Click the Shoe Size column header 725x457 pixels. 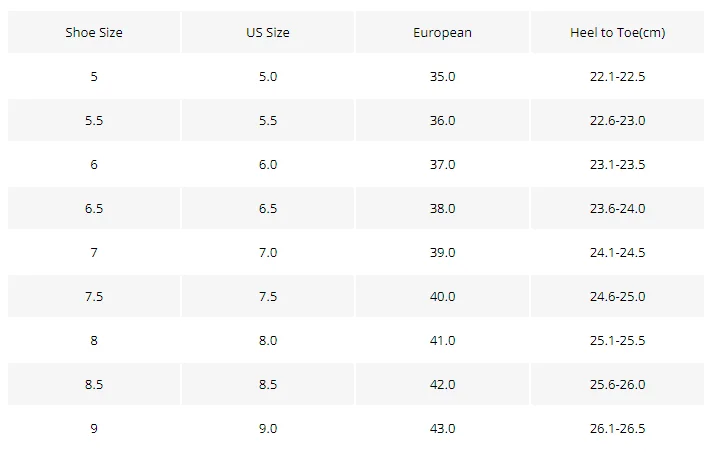pos(94,33)
